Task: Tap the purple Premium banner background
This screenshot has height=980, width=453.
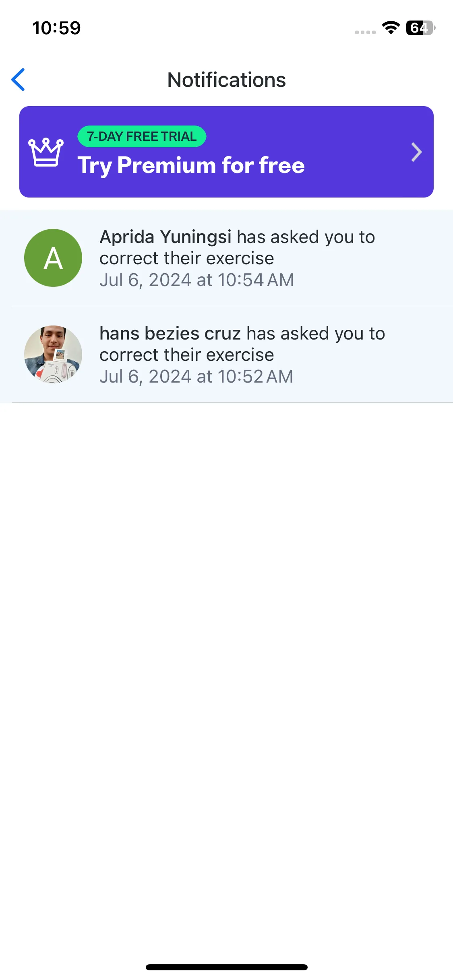Action: 226,152
